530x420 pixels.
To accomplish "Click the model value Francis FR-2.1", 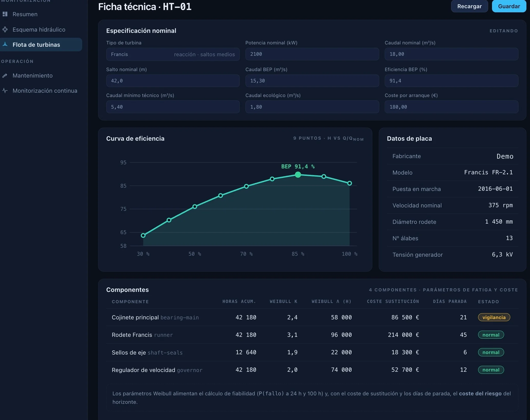I will point(488,172).
